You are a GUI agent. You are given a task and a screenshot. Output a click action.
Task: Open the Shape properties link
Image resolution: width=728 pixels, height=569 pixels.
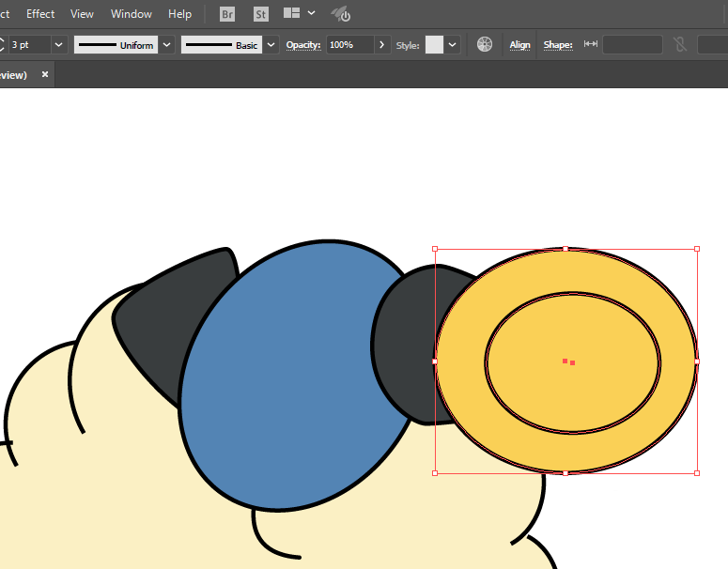click(x=558, y=45)
